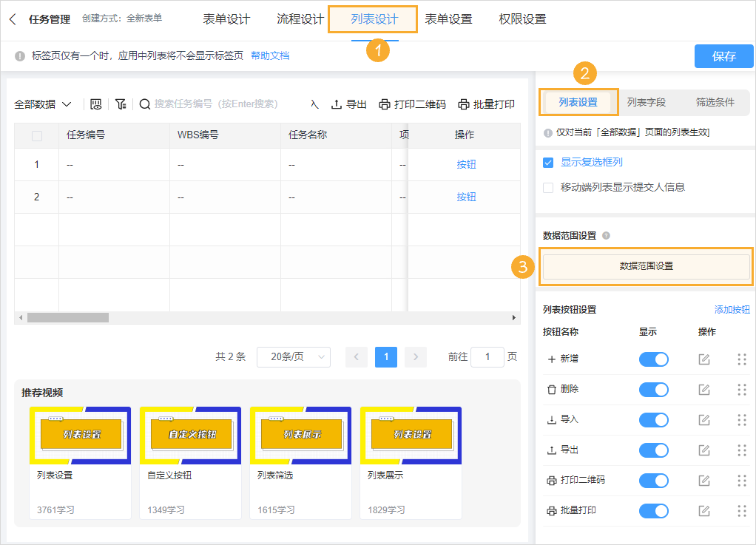Play the 自定义按钮 video thumbnail
The image size is (756, 545).
tap(190, 436)
